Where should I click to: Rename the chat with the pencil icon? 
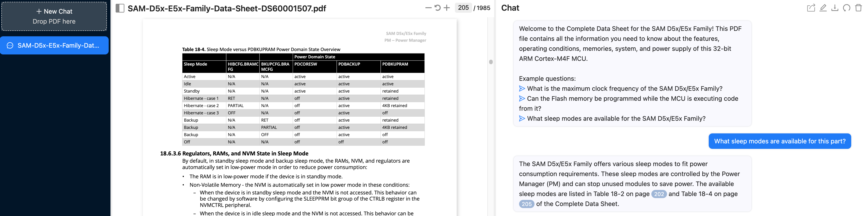823,8
